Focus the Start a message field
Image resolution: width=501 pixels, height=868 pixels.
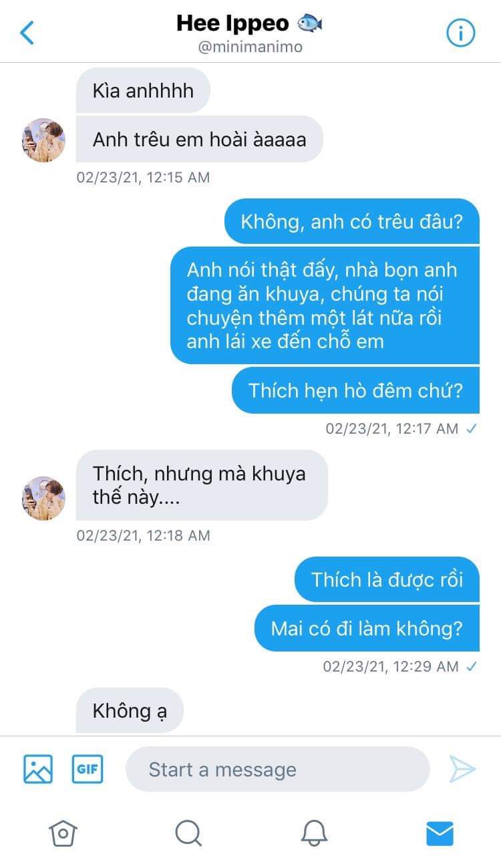(x=278, y=769)
